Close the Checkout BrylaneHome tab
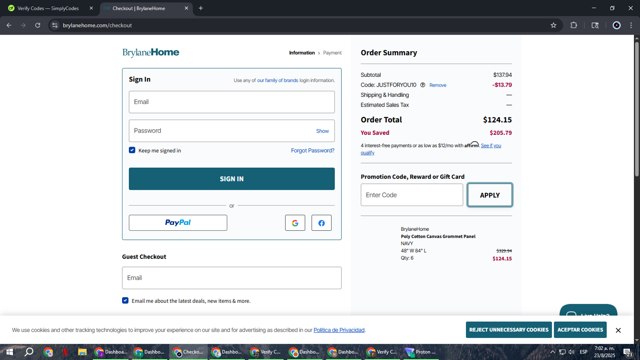640x360 pixels. click(186, 8)
